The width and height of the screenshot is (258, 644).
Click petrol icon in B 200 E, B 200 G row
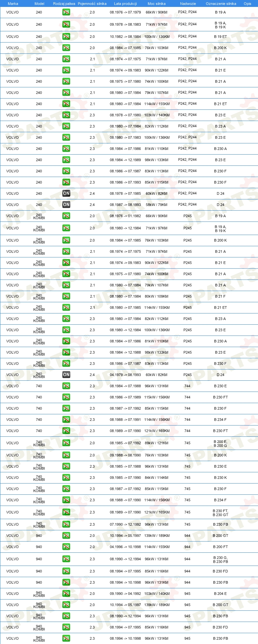(66, 443)
